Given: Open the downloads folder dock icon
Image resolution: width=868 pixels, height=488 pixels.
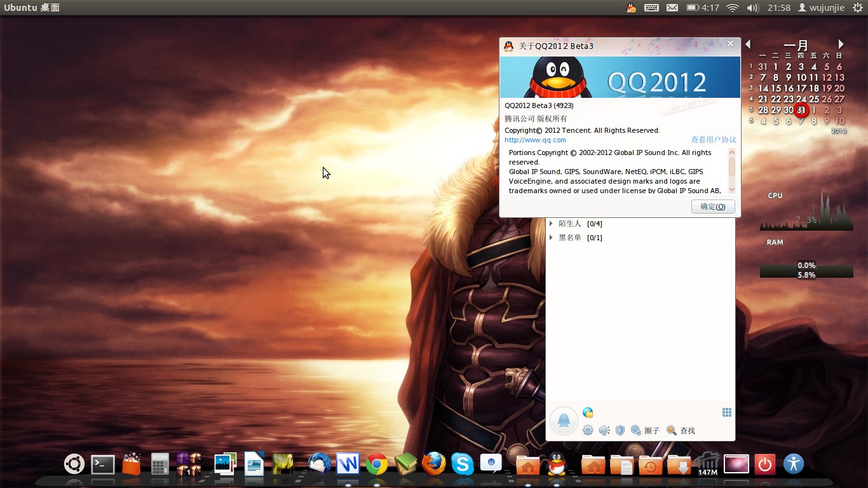Looking at the screenshot, I should [679, 465].
